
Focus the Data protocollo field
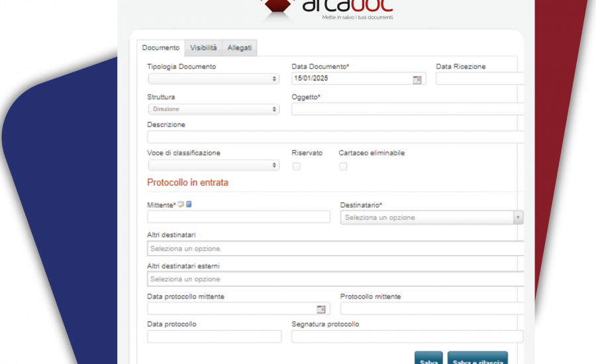coord(215,336)
